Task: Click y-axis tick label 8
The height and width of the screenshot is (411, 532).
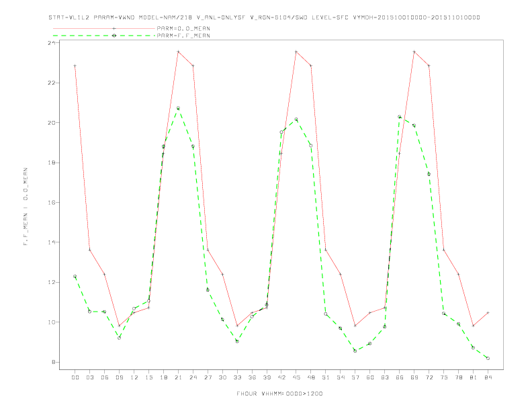Action: [54, 362]
